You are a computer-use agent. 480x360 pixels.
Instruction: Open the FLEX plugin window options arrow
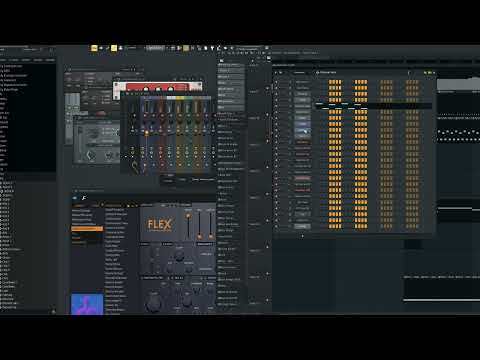[x=75, y=191]
